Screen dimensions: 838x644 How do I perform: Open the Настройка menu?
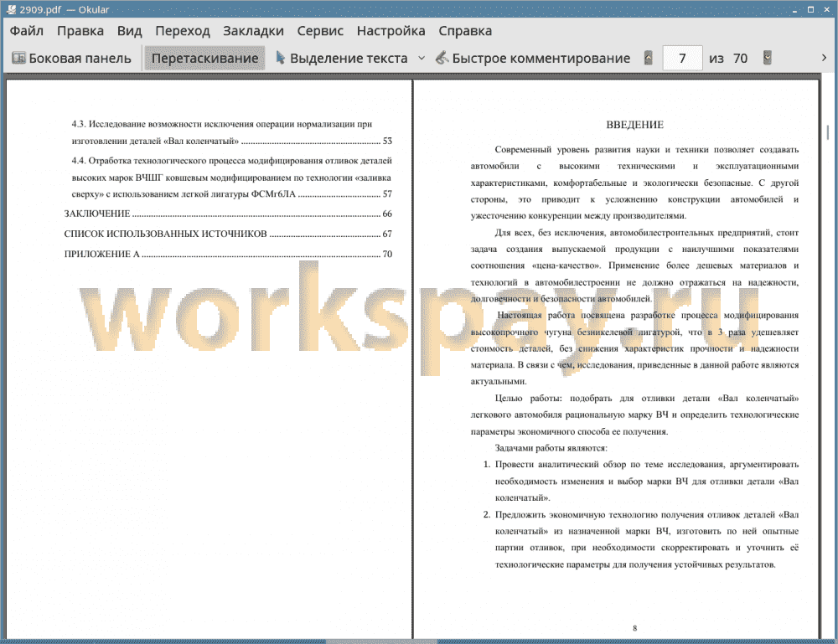[391, 31]
